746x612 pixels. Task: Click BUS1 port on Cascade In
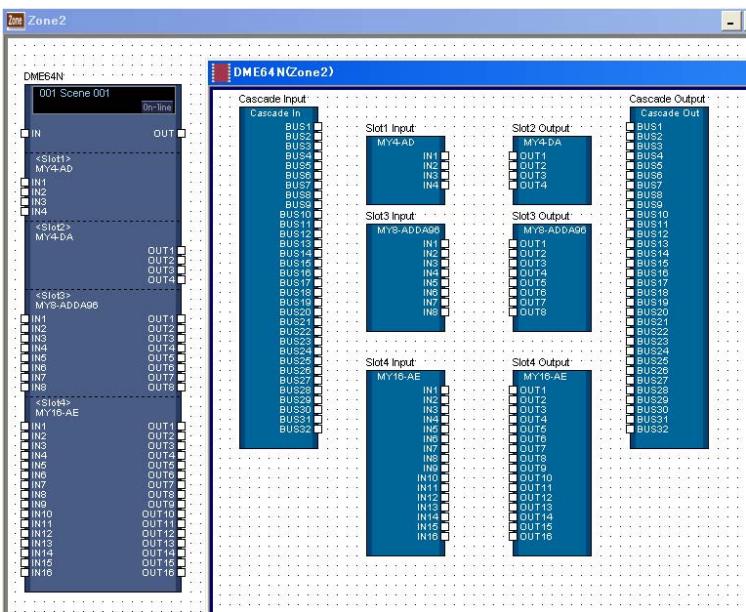point(318,127)
